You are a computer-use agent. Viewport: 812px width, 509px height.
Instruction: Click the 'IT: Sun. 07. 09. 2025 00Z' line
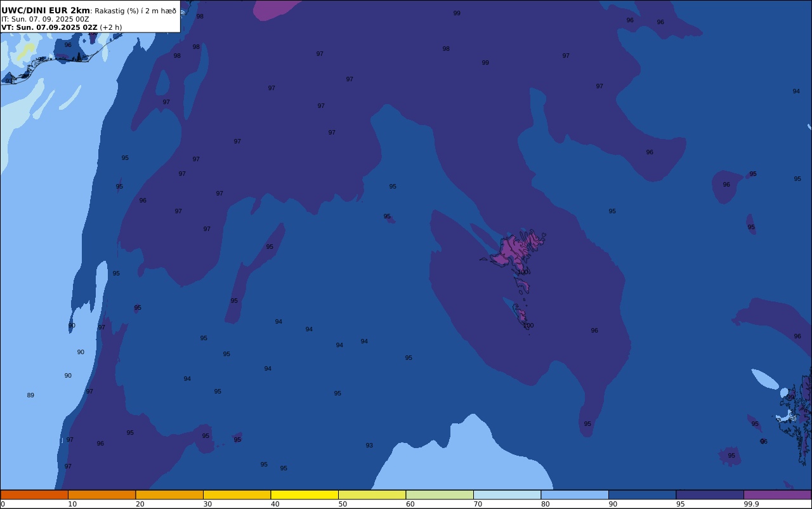(x=45, y=19)
